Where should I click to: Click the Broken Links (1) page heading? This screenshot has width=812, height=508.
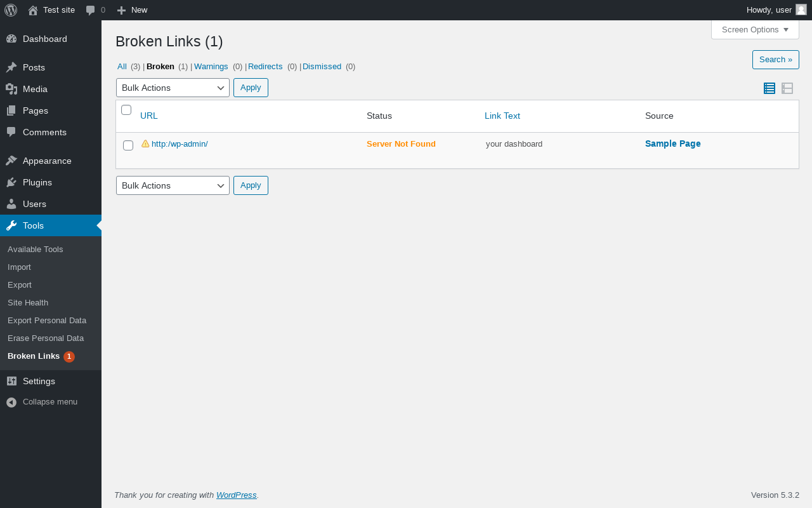(x=169, y=42)
